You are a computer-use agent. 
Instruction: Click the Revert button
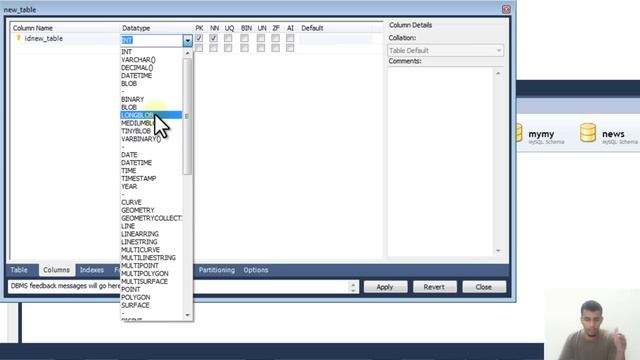(434, 287)
